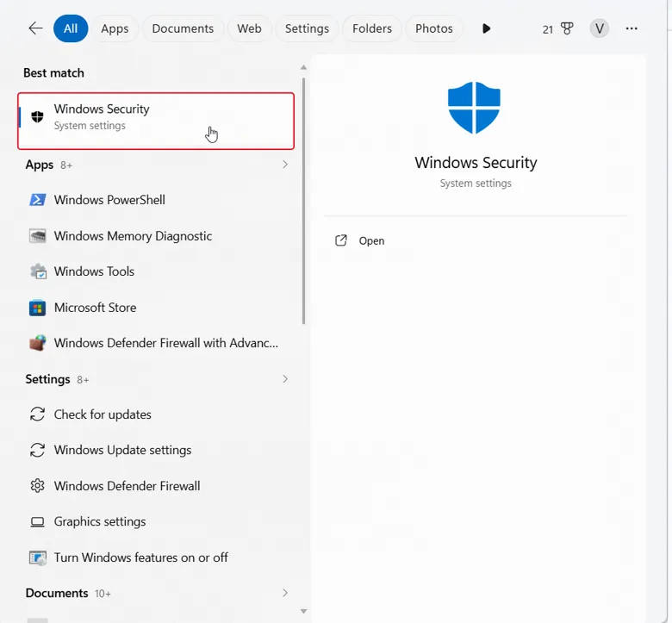Viewport: 672px width, 623px height.
Task: Open Graphics settings result
Action: pyautogui.click(x=156, y=521)
